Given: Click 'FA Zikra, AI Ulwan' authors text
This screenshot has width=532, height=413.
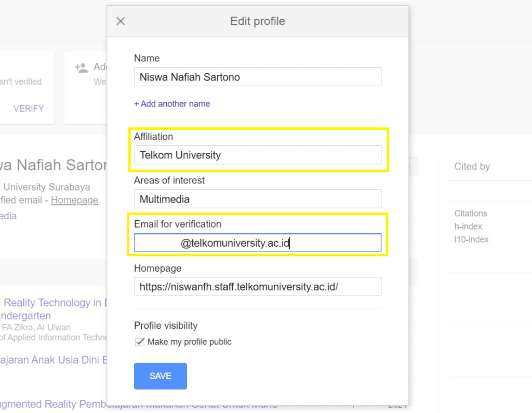Looking at the screenshot, I should click(36, 327).
